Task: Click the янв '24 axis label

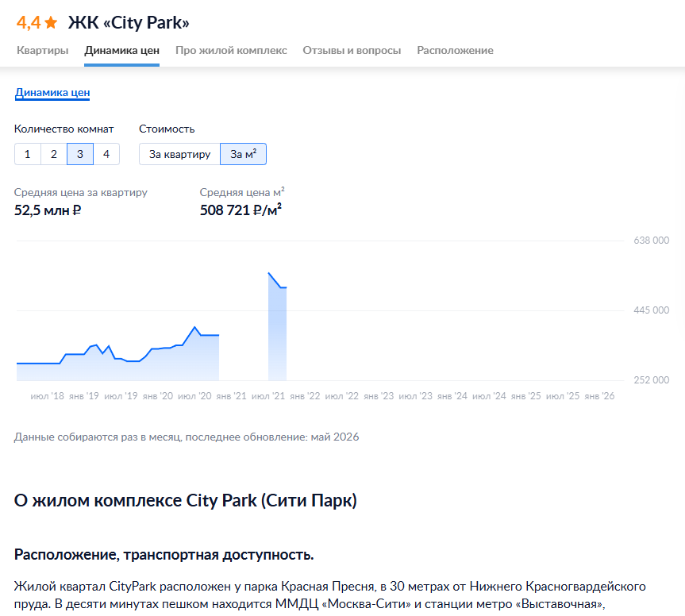Action: [x=452, y=396]
